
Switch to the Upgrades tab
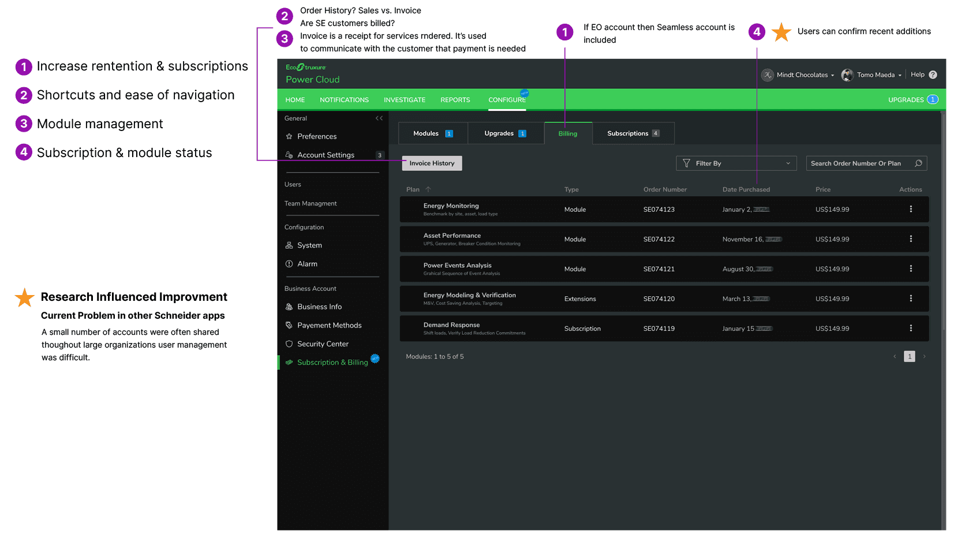click(x=506, y=133)
